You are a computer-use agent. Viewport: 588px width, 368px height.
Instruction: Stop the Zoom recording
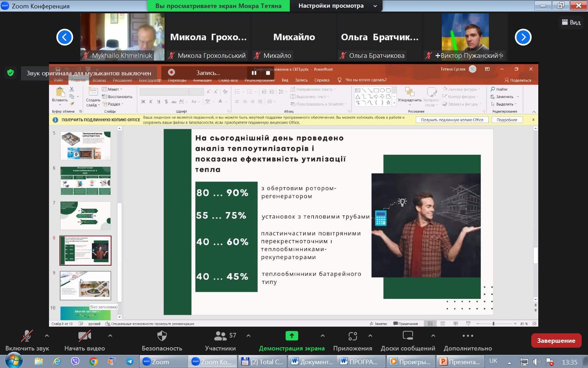268,73
